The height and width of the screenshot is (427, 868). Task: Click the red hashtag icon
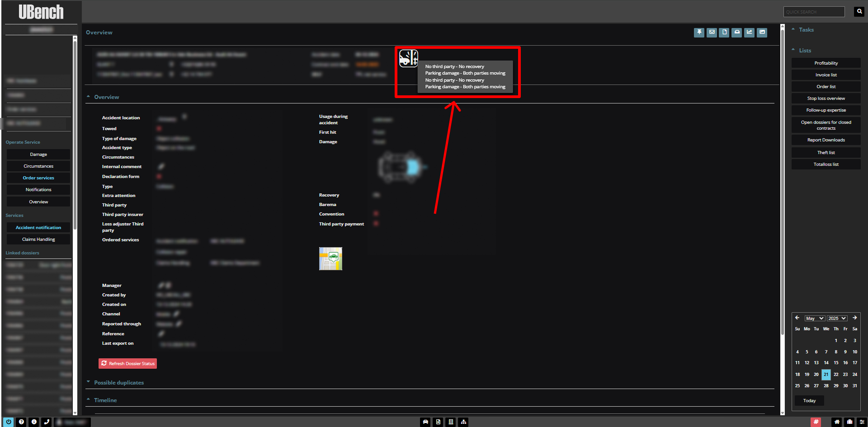pos(816,422)
